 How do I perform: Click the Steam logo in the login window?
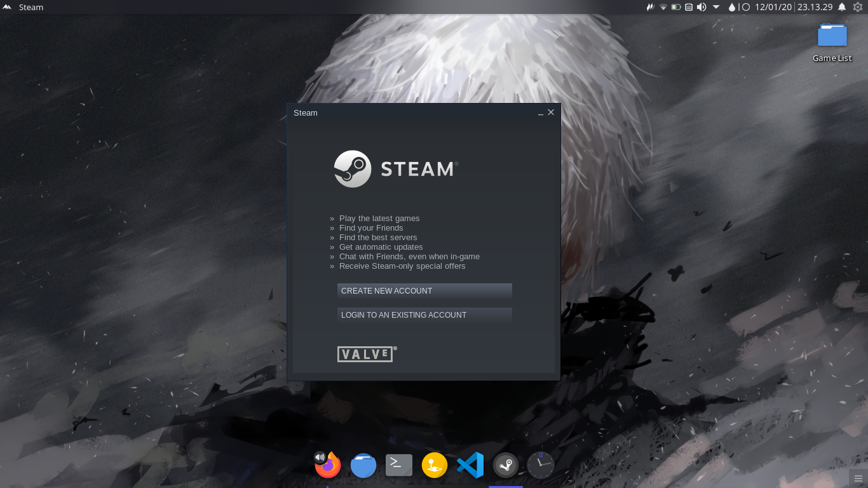pos(396,168)
